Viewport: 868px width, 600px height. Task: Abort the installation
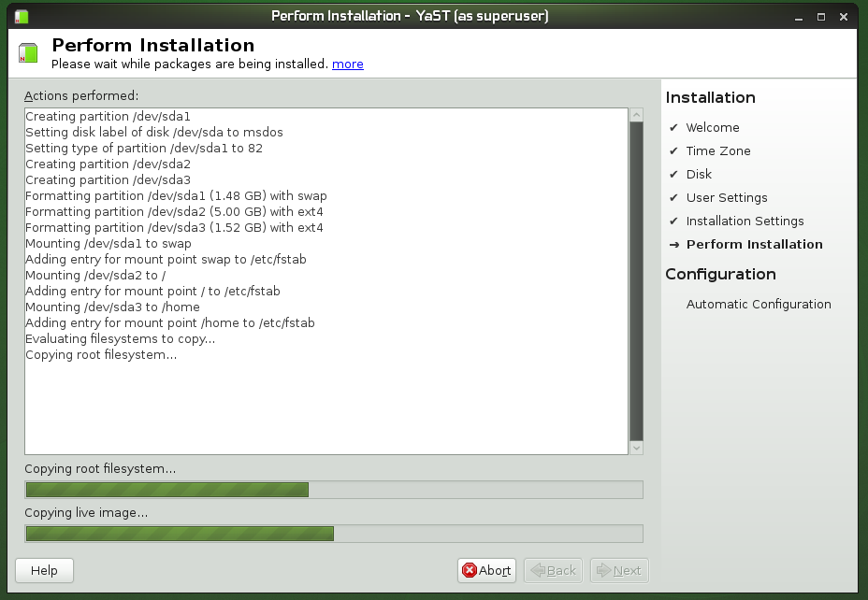point(486,570)
